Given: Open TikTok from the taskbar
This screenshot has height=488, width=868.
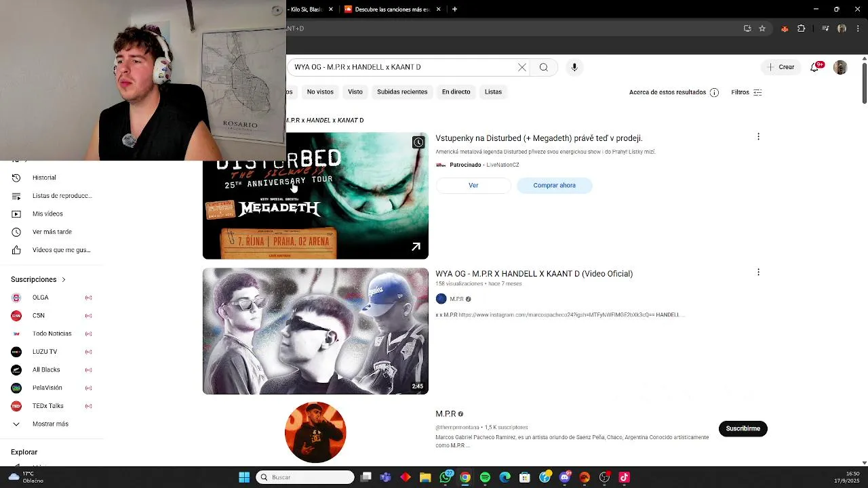Looking at the screenshot, I should (x=625, y=477).
